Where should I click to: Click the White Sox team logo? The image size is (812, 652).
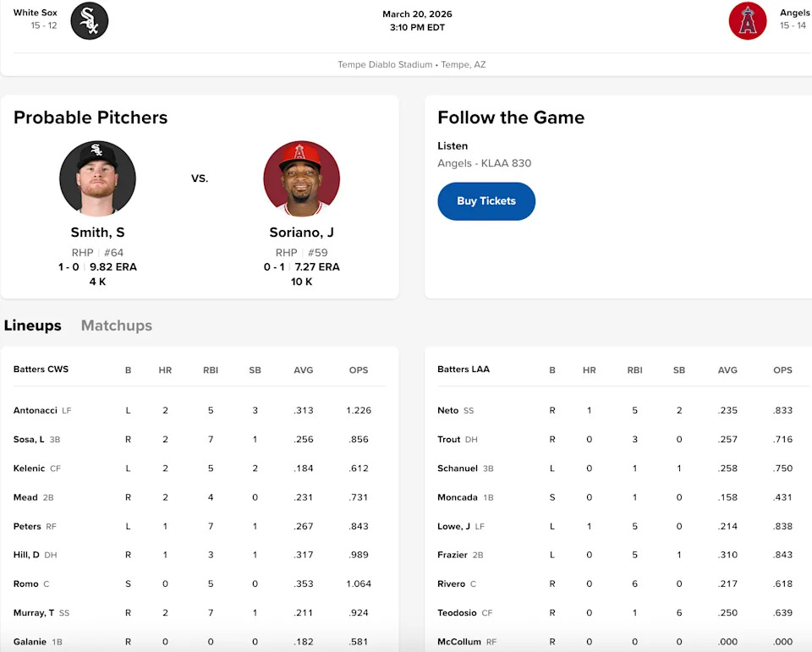point(90,20)
